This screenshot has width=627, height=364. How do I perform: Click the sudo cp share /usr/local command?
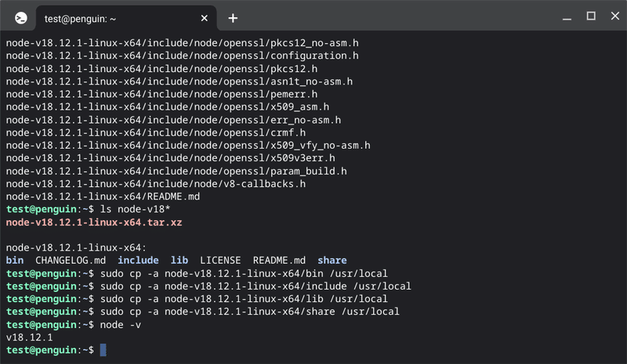[x=250, y=312]
